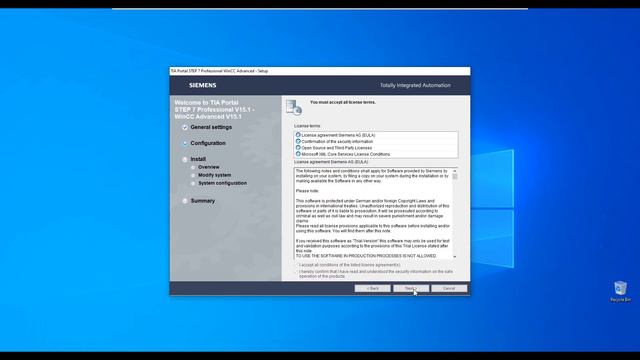Click the Summary step indicator icon

coord(184,201)
